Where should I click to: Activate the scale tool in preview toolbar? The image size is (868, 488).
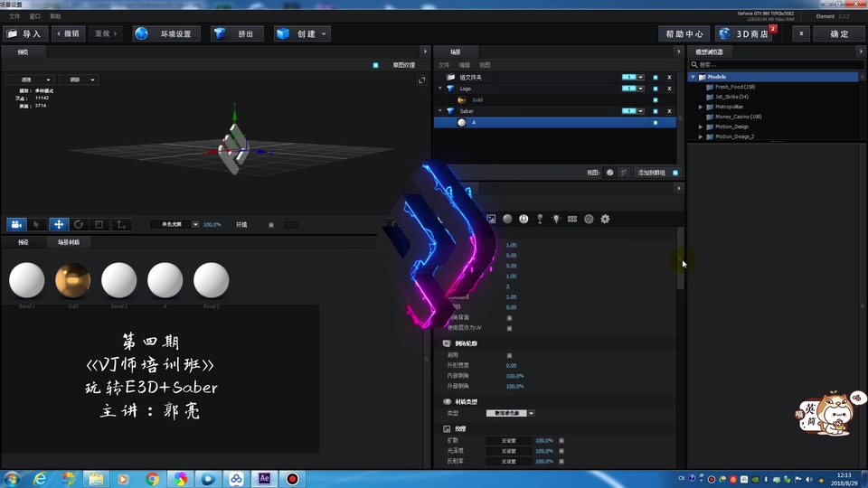[x=99, y=224]
